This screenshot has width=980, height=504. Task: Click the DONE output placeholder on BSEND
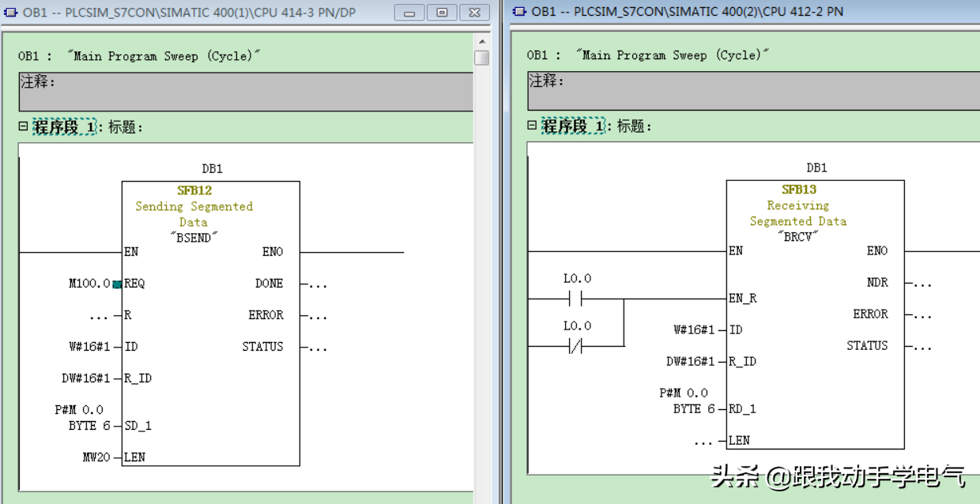(x=318, y=284)
